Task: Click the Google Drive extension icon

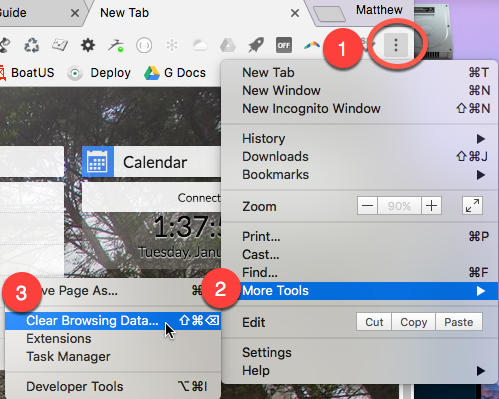Action: point(228,45)
